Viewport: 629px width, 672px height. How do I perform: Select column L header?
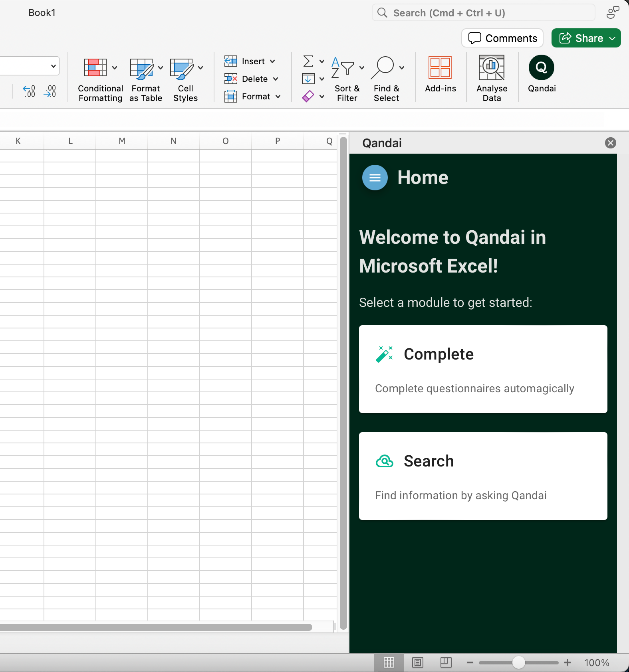(70, 141)
